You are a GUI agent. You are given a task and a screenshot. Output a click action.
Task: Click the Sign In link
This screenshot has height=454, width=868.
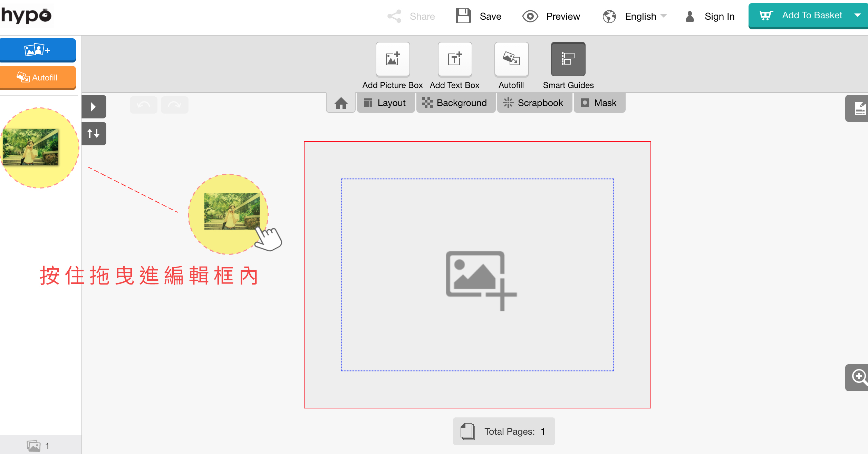pos(719,16)
